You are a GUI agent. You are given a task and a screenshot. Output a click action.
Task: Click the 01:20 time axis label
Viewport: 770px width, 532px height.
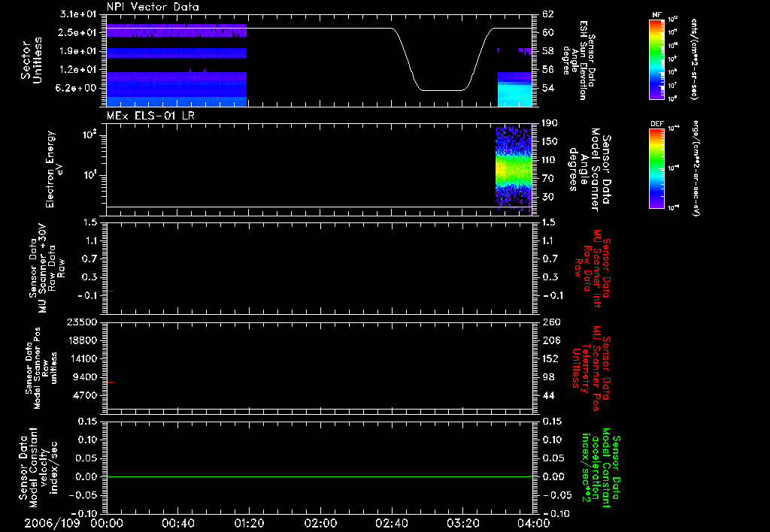click(249, 523)
